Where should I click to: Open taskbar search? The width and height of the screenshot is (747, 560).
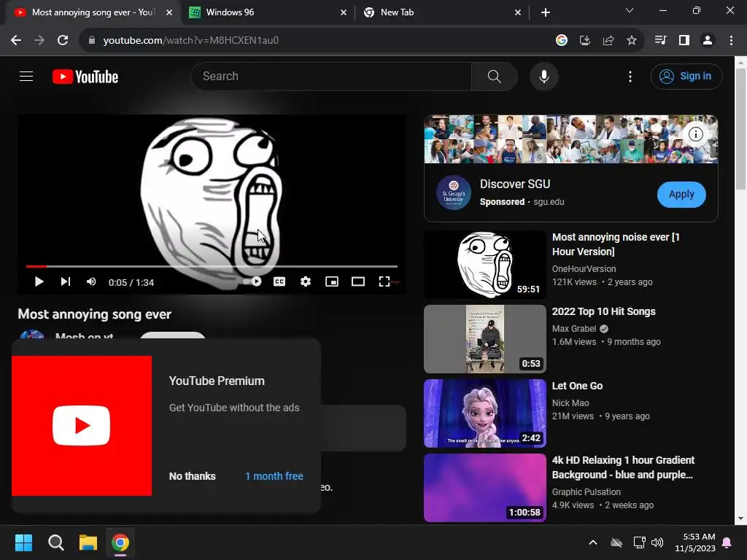click(x=55, y=542)
